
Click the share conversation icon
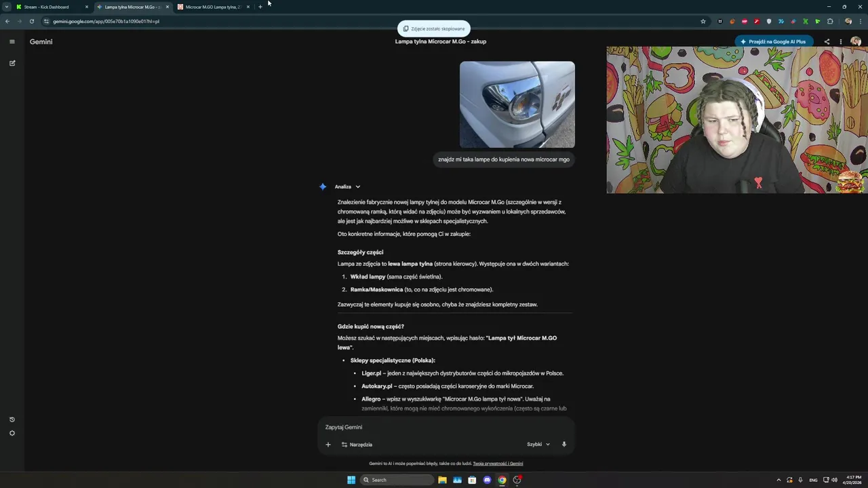click(827, 41)
